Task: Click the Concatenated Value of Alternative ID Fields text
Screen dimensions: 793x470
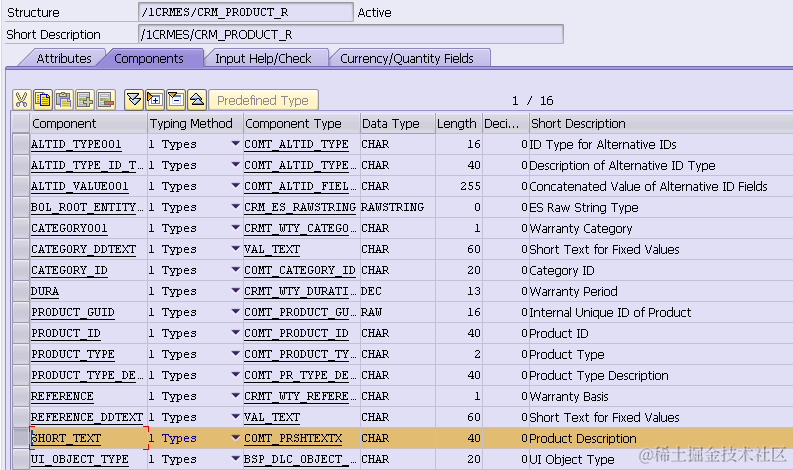Action: tap(648, 186)
